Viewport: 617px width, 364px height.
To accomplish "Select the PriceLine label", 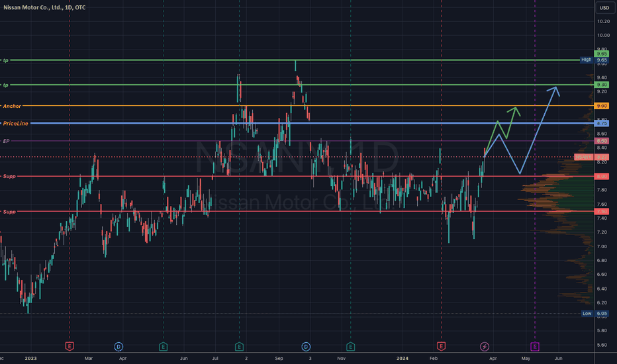I will 16,123.
